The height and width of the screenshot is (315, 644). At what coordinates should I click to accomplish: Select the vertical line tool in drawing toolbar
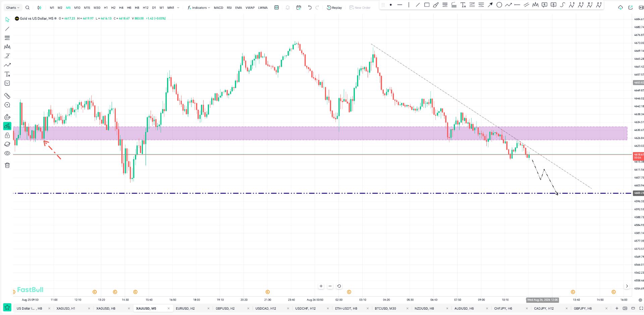(x=409, y=5)
